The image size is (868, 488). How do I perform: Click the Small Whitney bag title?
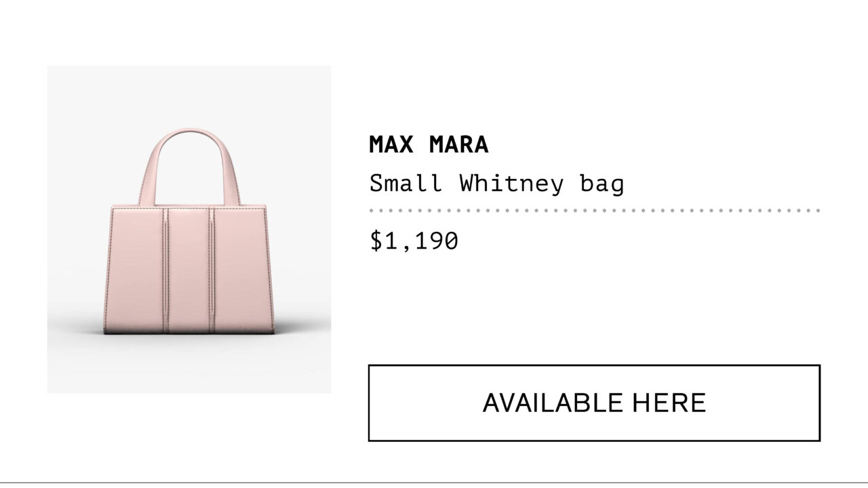[x=496, y=183]
